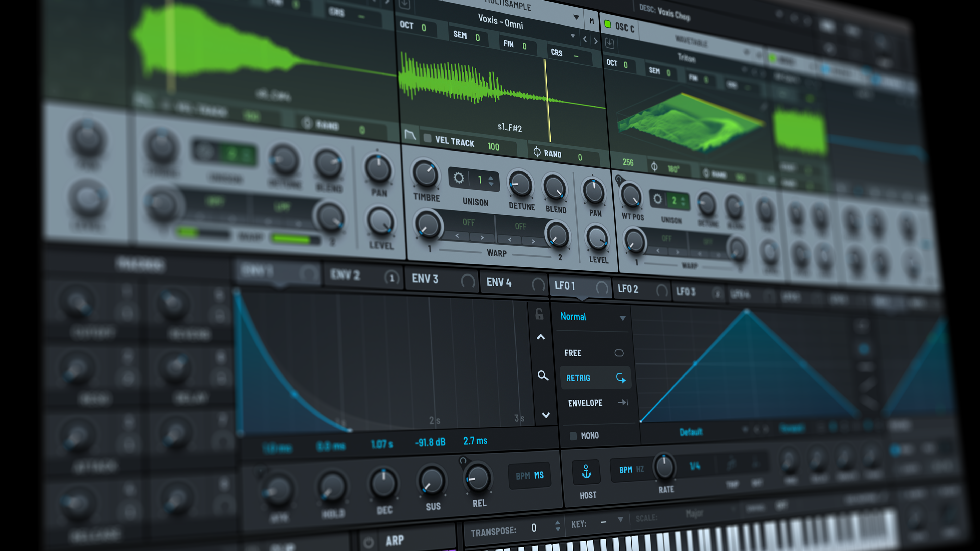Screen dimensions: 980x551
Task: Click the ENVELOPE one-shot arrow icon
Action: (x=623, y=402)
